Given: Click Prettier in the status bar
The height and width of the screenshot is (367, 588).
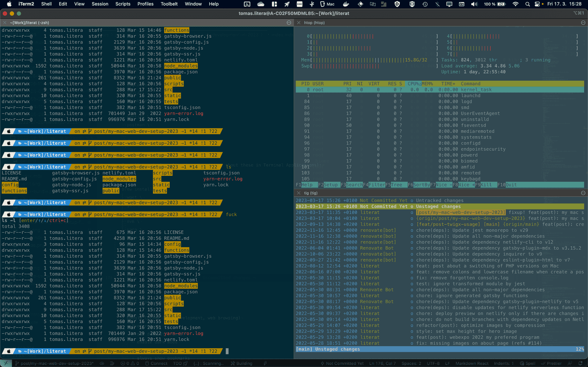Looking at the screenshot, I should [551, 363].
